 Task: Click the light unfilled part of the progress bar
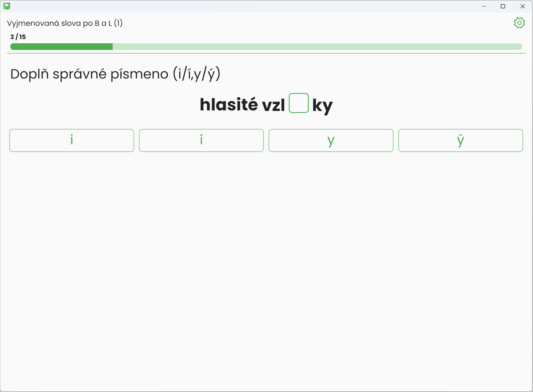coord(316,47)
